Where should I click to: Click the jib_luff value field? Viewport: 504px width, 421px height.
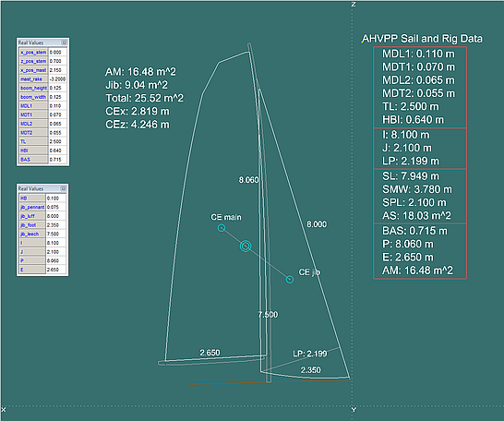56,216
